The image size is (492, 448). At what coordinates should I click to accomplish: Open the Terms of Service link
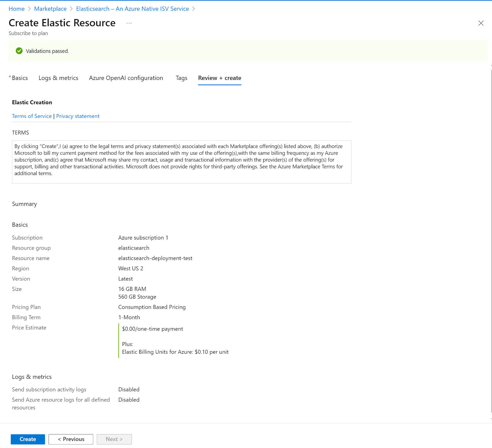click(x=32, y=116)
